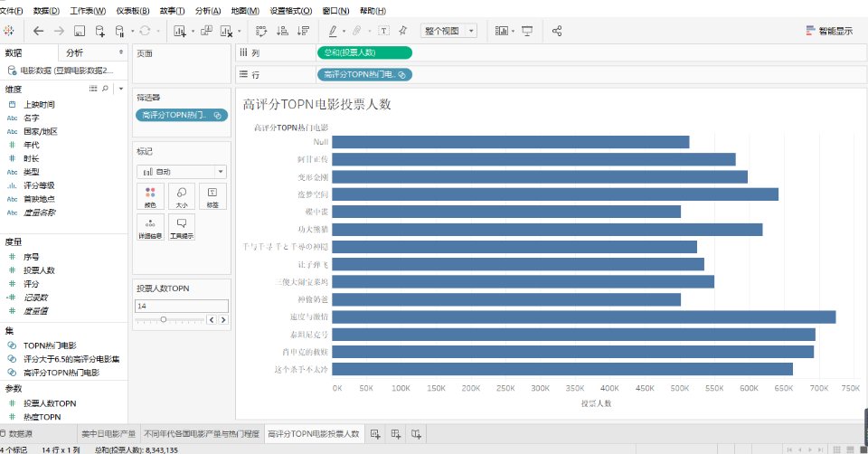Open the 颜色 (Color) marks card
The image size is (868, 454).
click(150, 196)
